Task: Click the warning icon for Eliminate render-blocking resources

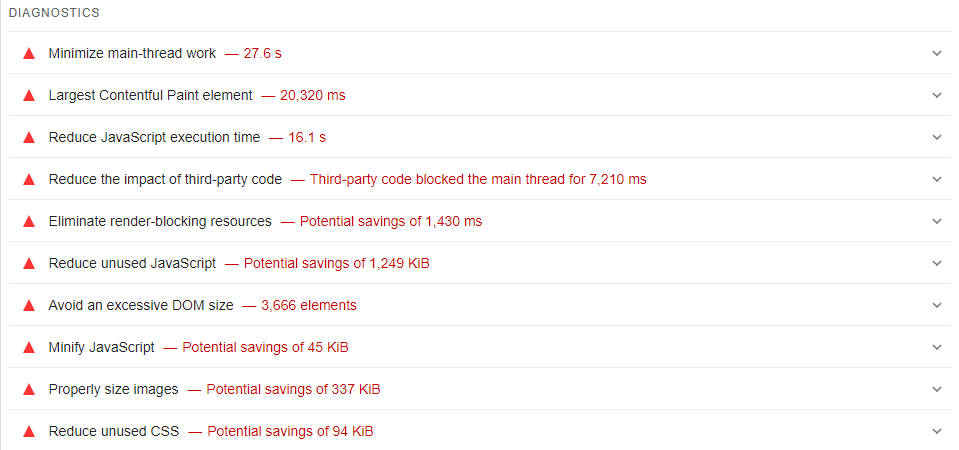Action: pyautogui.click(x=29, y=221)
